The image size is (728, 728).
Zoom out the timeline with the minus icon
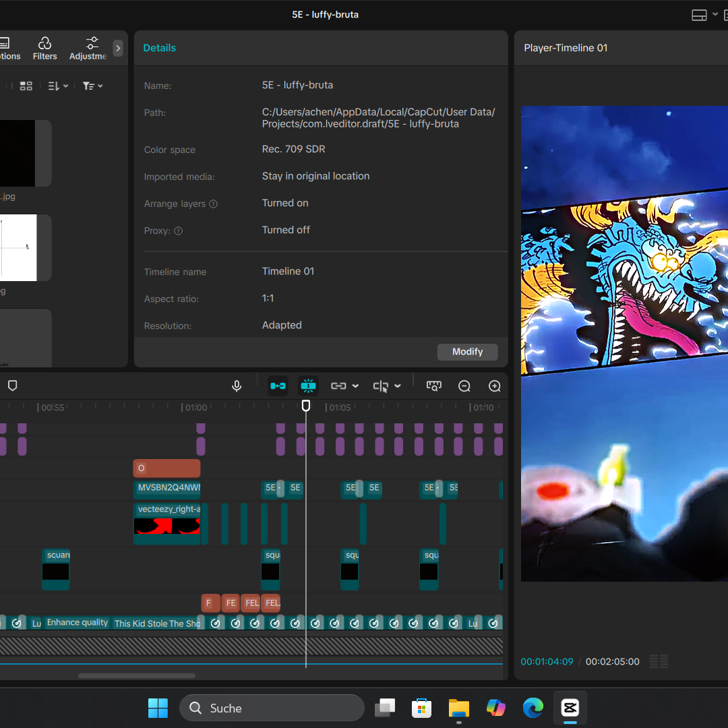pyautogui.click(x=464, y=386)
